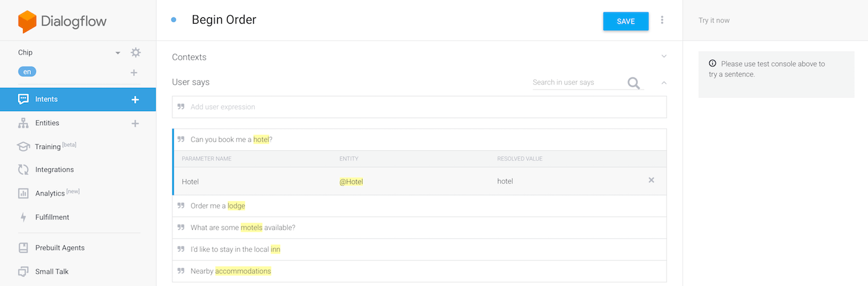Select Fulfillment in the sidebar

52,217
